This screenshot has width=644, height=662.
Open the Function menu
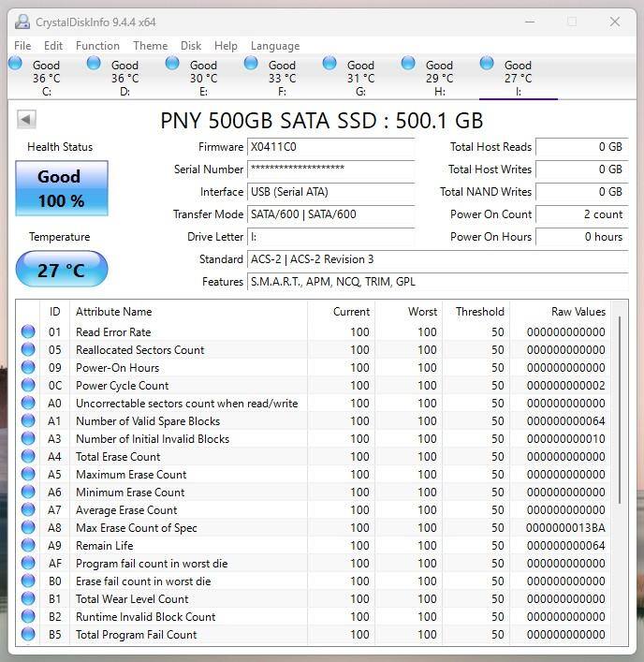click(x=97, y=45)
